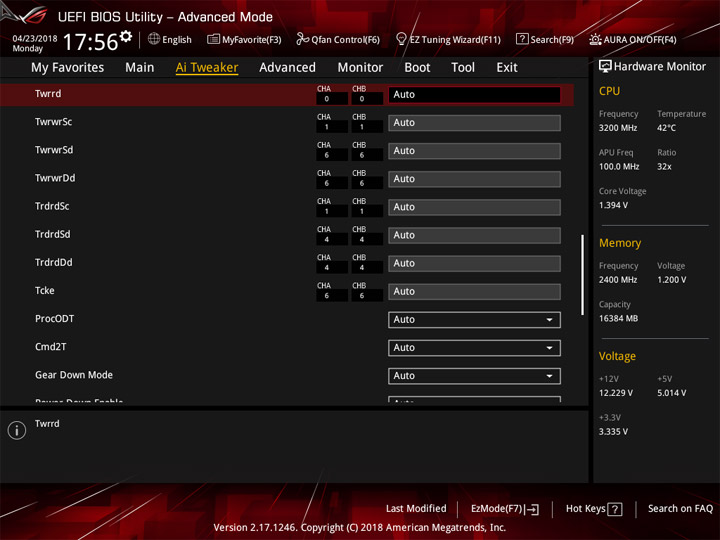Open the Boot tab
Screen dimensions: 720x540
(417, 68)
